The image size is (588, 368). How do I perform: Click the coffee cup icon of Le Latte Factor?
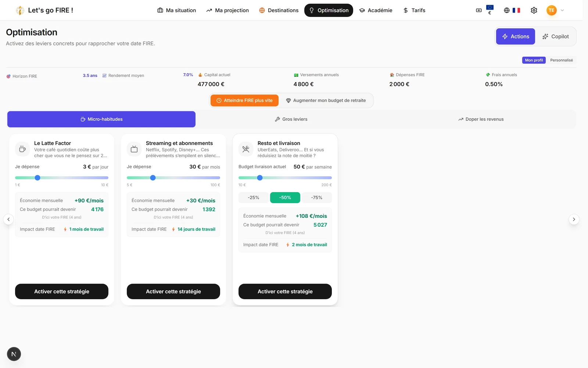(x=22, y=149)
